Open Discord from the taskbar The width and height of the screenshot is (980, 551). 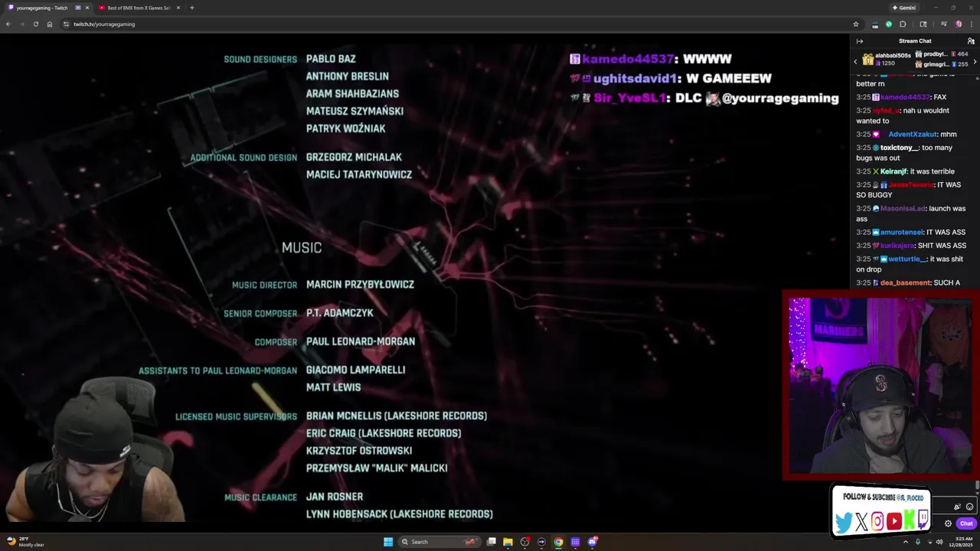point(592,542)
